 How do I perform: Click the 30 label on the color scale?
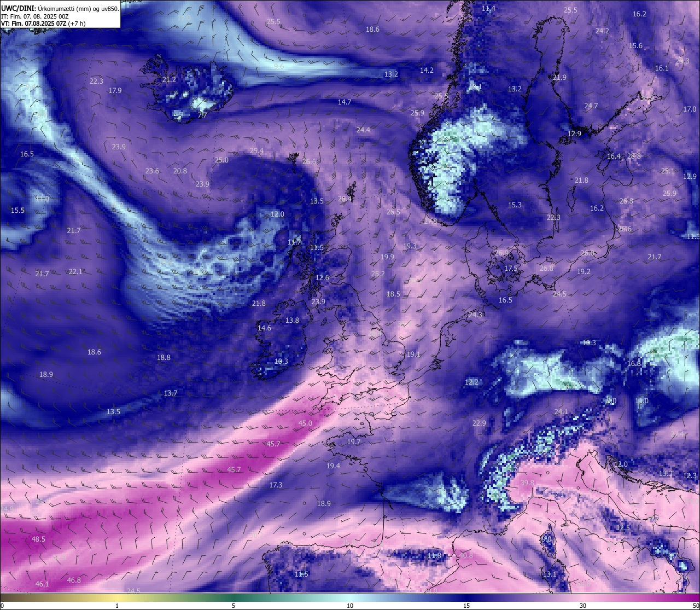583,606
